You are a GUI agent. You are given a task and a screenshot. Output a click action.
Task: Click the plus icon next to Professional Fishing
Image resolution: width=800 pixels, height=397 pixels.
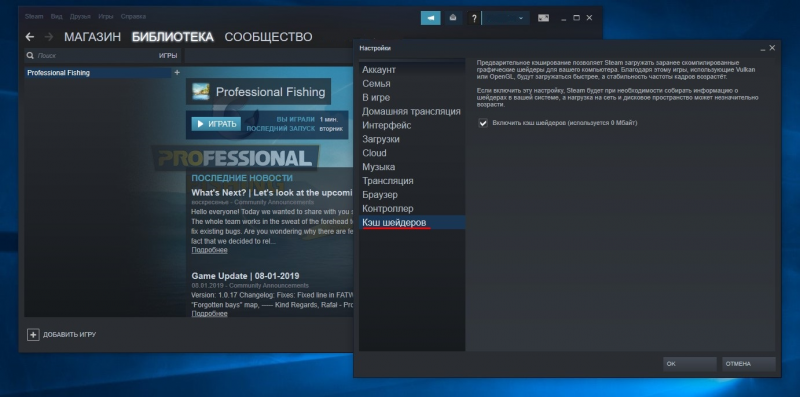[177, 72]
